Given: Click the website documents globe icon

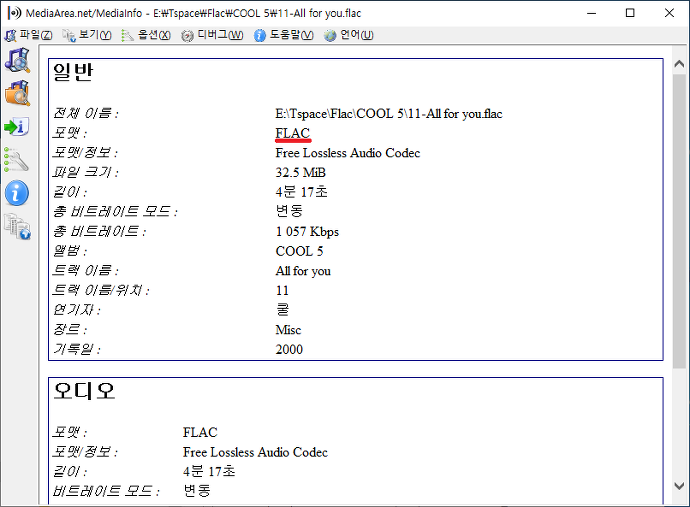Looking at the screenshot, I should pyautogui.click(x=17, y=226).
